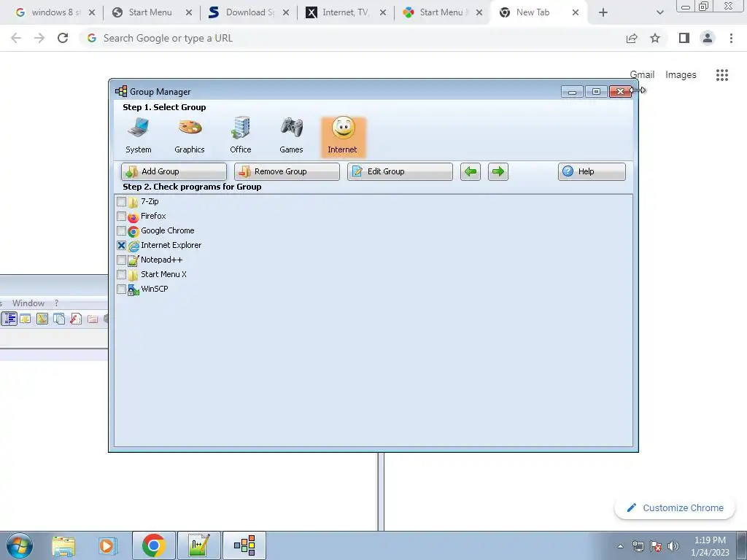Screen dimensions: 747x560
Task: Open Window menu in background app
Action: click(x=28, y=303)
